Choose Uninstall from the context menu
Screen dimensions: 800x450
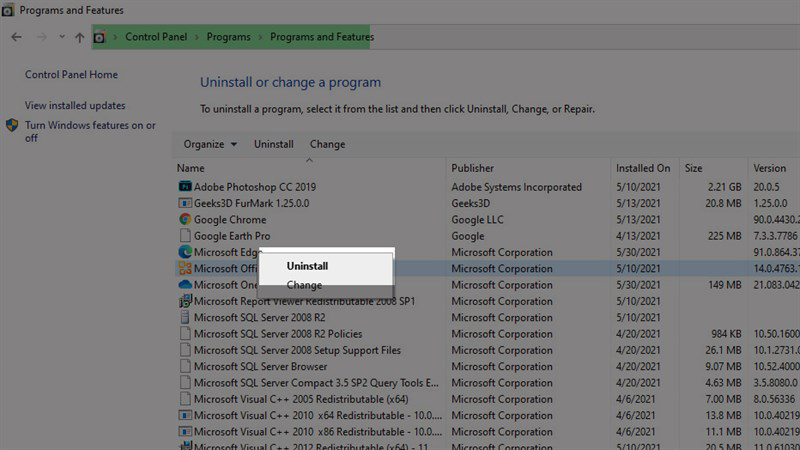[307, 266]
